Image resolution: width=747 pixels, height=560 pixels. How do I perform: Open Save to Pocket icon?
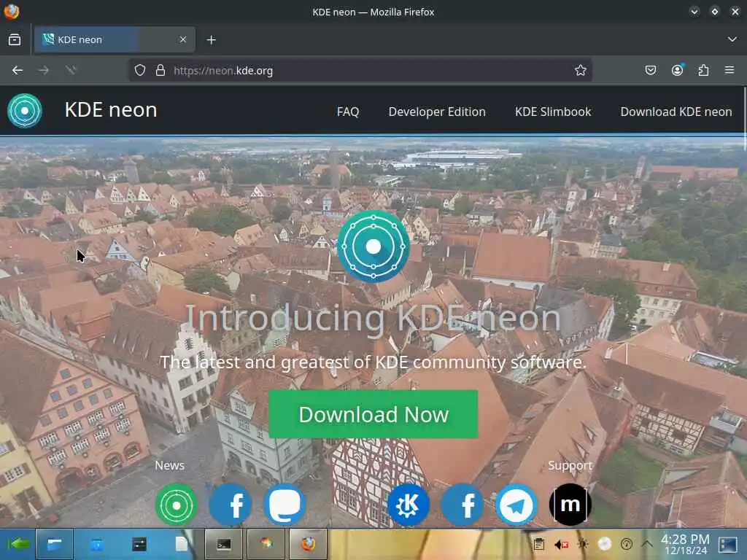click(651, 71)
